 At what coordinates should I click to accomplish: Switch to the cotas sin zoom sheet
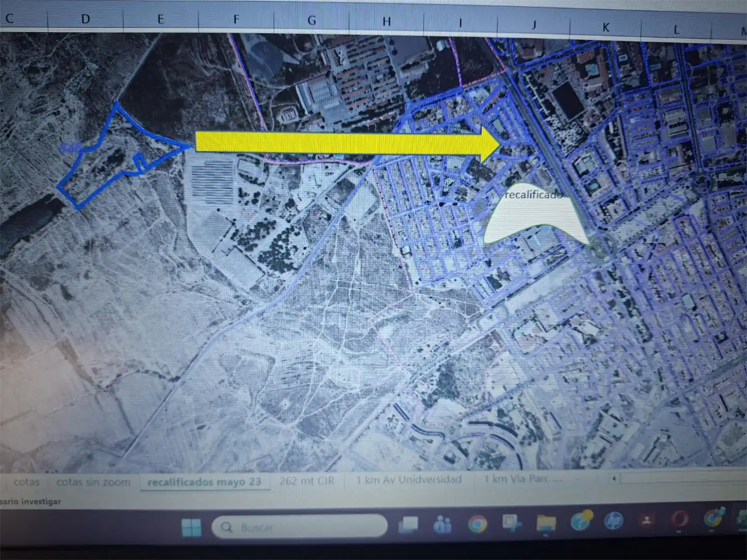coord(93,482)
